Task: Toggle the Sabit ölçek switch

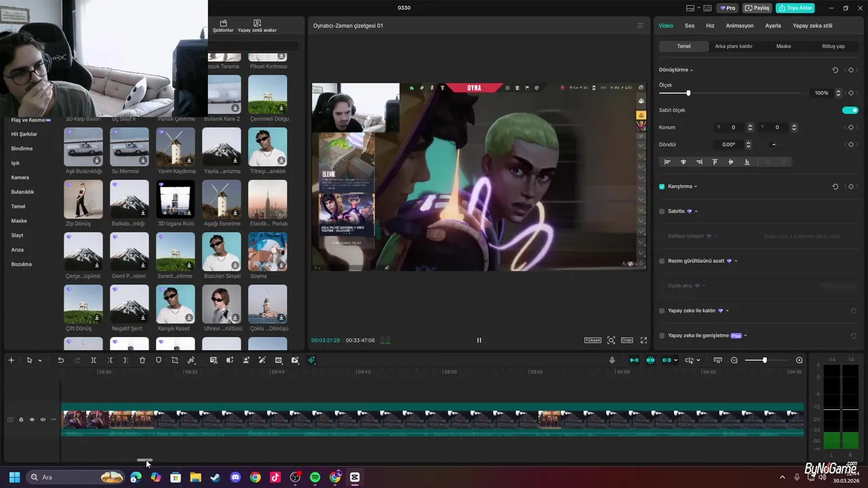Action: [850, 110]
